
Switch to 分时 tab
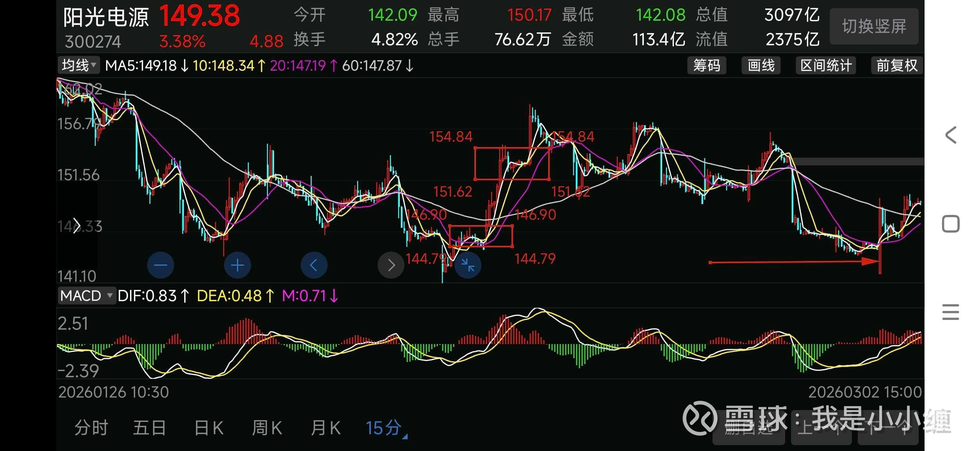(91, 428)
